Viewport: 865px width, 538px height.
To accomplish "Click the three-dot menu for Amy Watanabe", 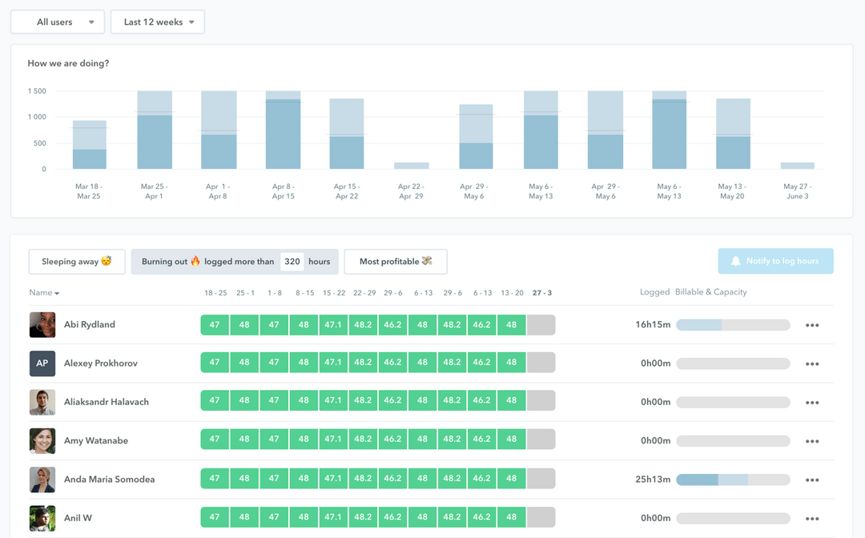I will click(812, 441).
